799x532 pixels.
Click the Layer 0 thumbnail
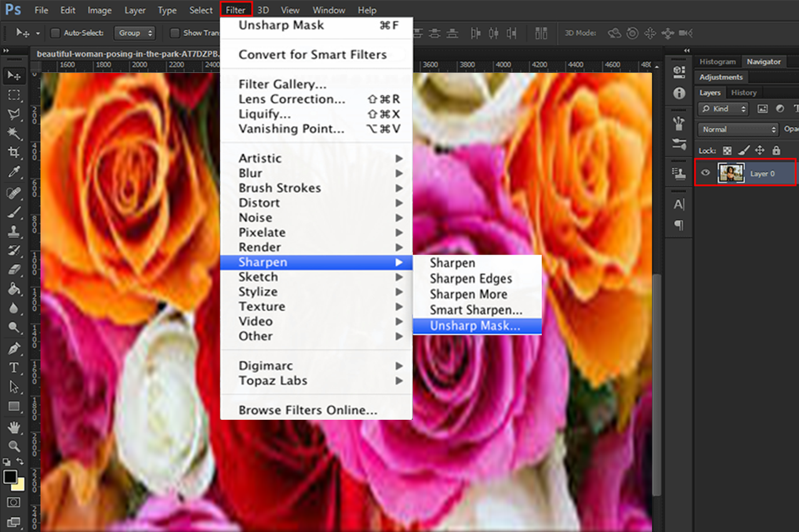[731, 173]
